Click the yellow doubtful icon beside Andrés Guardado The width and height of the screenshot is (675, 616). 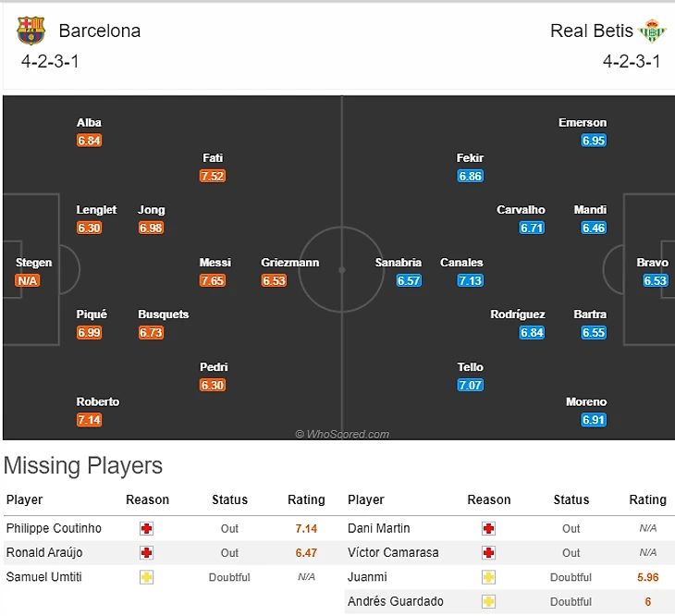tap(488, 601)
